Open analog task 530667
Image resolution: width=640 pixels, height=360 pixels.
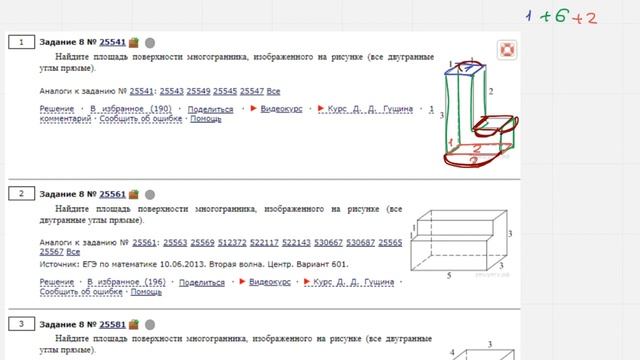(x=328, y=242)
